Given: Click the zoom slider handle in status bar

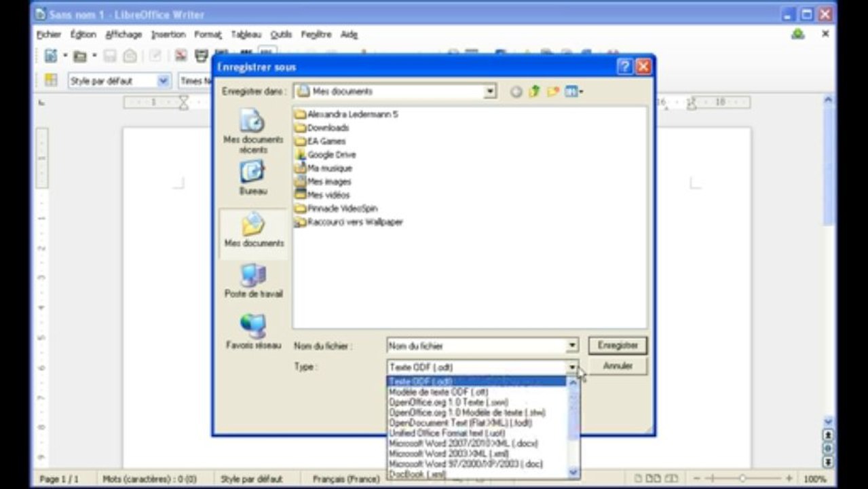Looking at the screenshot, I should coord(742,479).
